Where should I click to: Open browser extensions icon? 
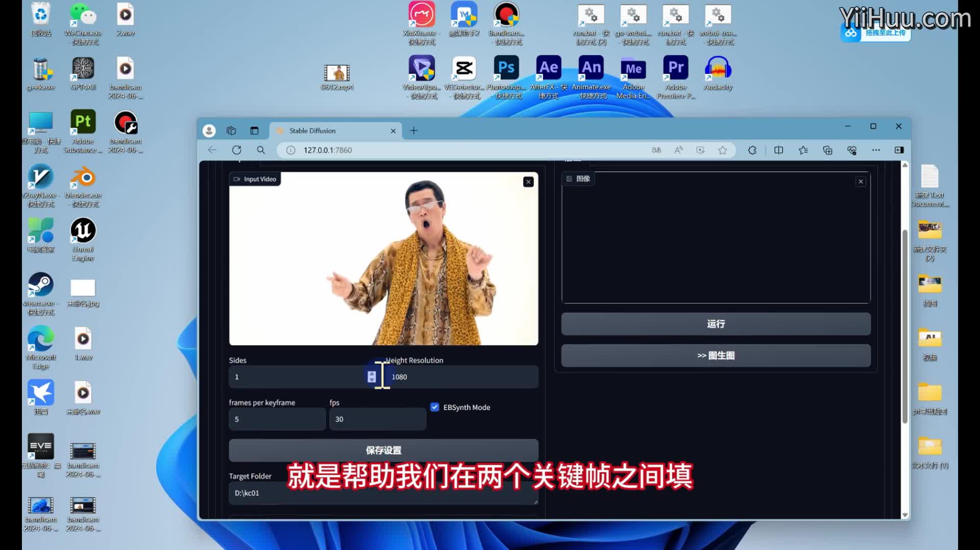[x=752, y=150]
